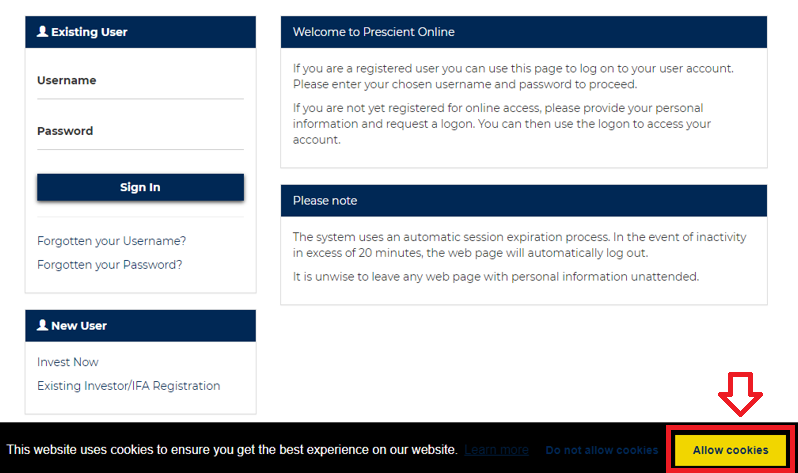
Task: Click the New User header text
Action: pyautogui.click(x=79, y=326)
